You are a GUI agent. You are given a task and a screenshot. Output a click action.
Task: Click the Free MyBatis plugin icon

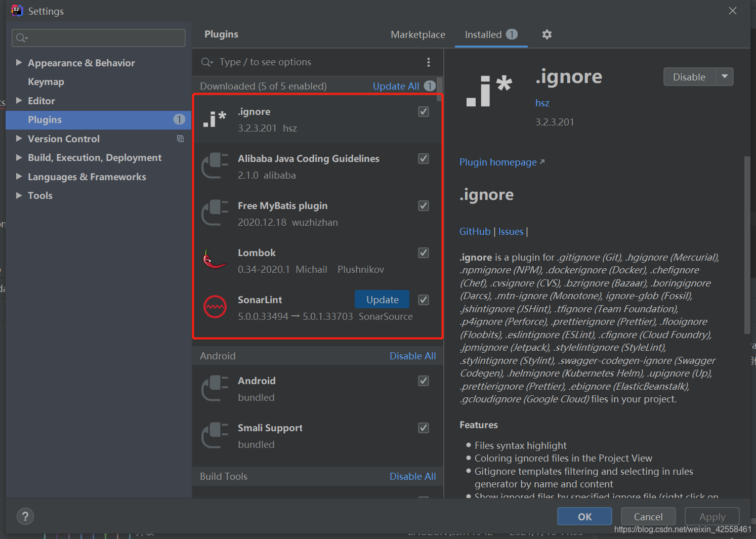(215, 213)
